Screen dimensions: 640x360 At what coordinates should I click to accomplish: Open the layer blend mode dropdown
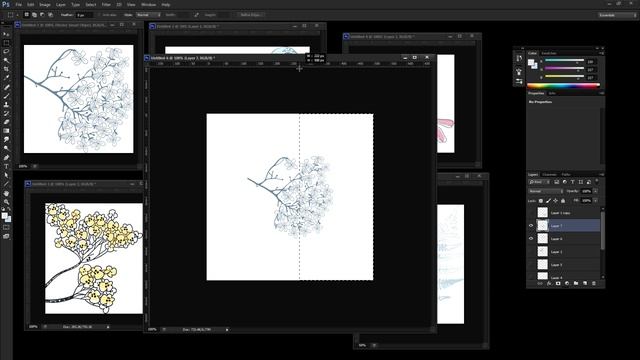click(545, 191)
